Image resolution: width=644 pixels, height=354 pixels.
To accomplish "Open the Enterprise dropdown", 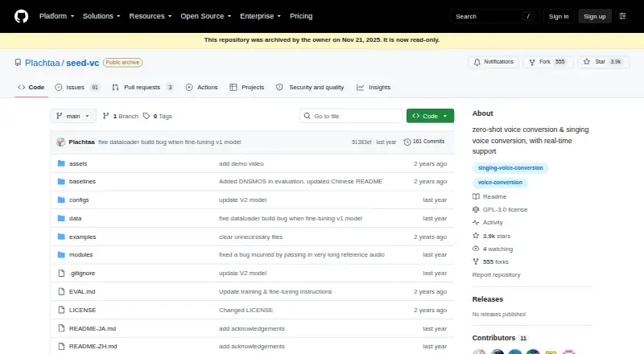I will 260,16.
